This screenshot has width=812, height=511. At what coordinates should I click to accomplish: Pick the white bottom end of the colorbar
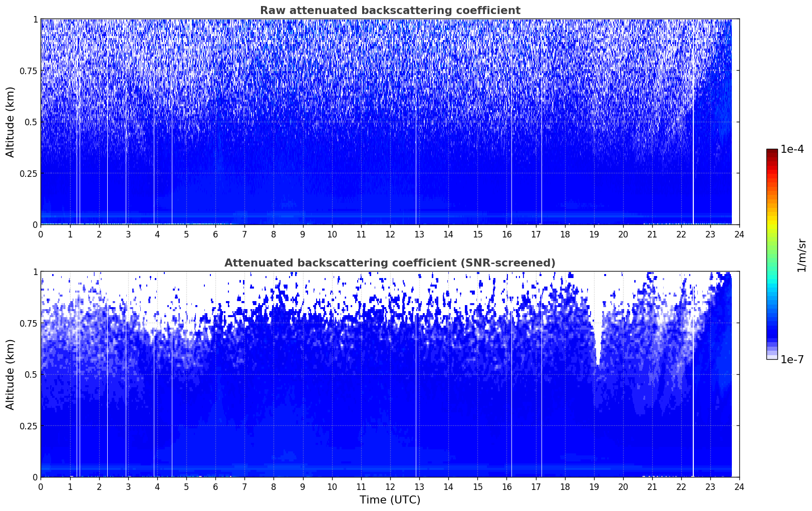pos(771,357)
